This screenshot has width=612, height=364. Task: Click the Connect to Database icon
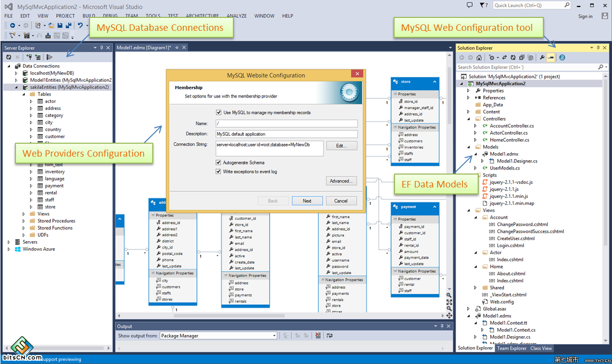(x=30, y=57)
